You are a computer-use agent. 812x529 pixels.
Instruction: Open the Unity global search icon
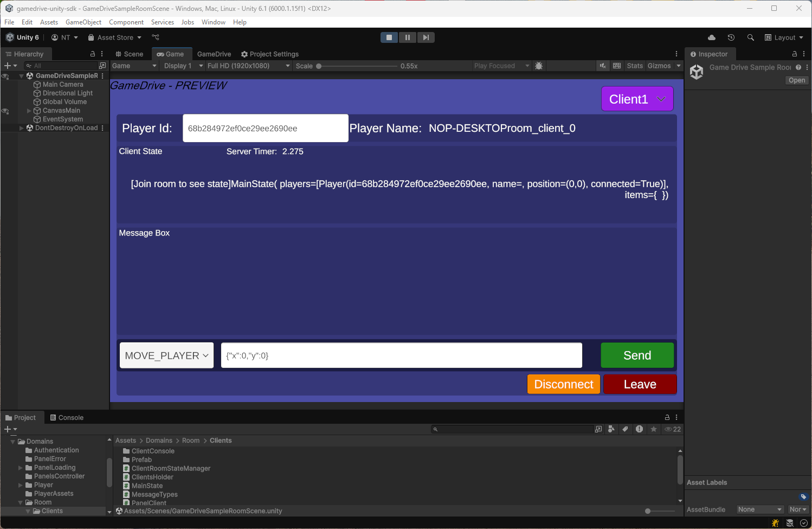coord(750,37)
